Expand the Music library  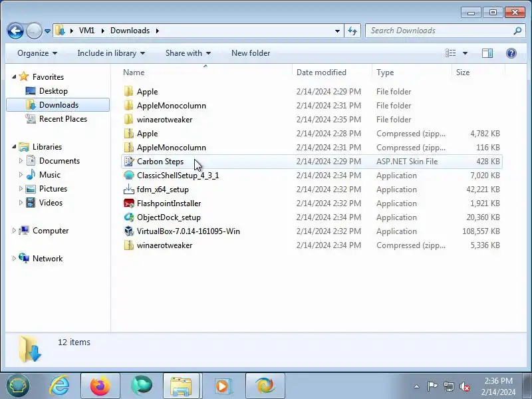pos(21,175)
